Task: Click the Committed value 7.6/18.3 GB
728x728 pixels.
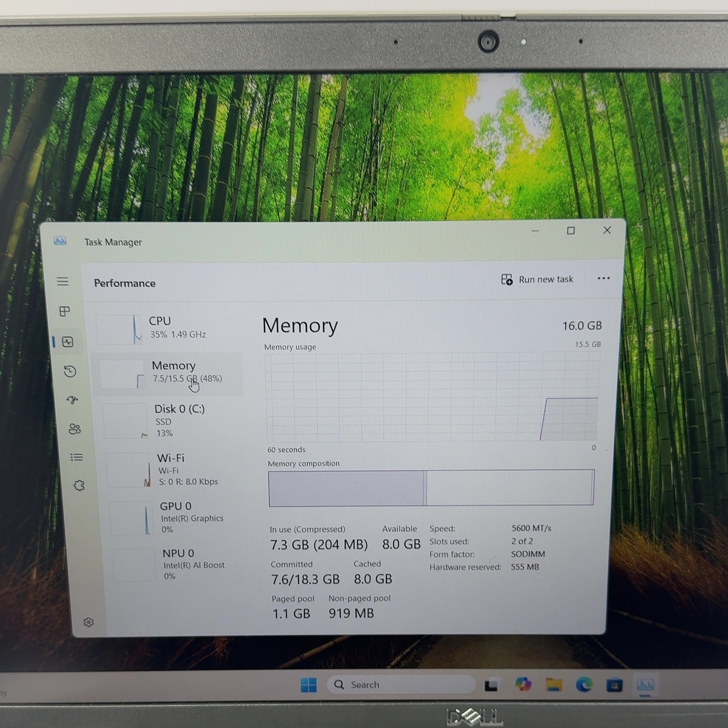Action: (305, 579)
